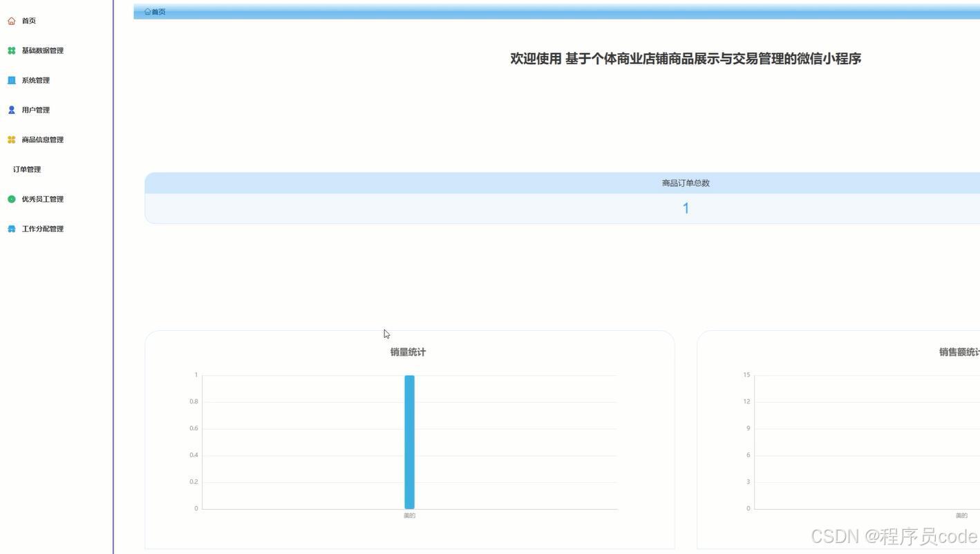This screenshot has width=980, height=554.
Task: Click the 9 axis value in 销售额统计
Action: [x=748, y=428]
